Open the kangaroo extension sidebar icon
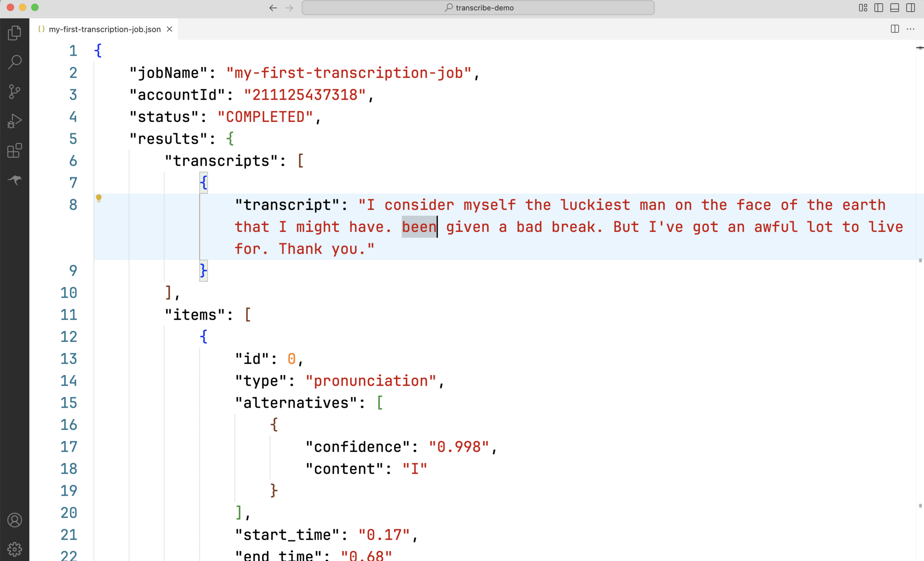Viewport: 924px width, 561px height. pyautogui.click(x=15, y=180)
